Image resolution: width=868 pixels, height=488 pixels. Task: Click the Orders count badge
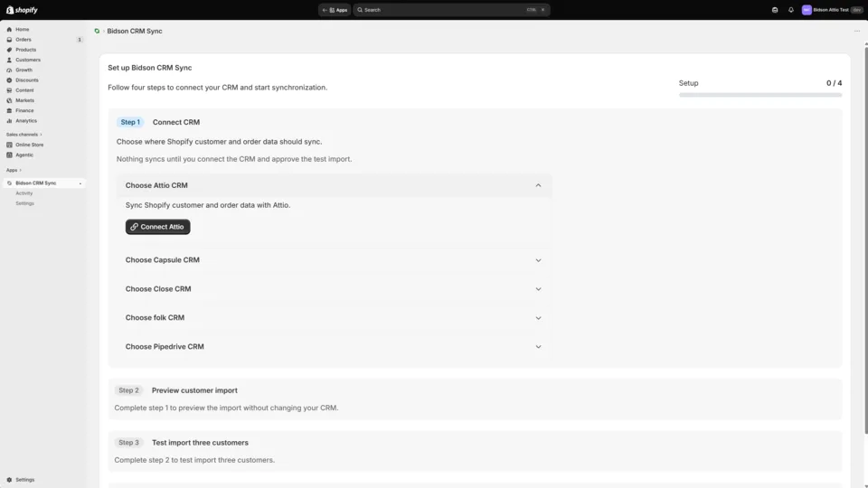point(80,40)
